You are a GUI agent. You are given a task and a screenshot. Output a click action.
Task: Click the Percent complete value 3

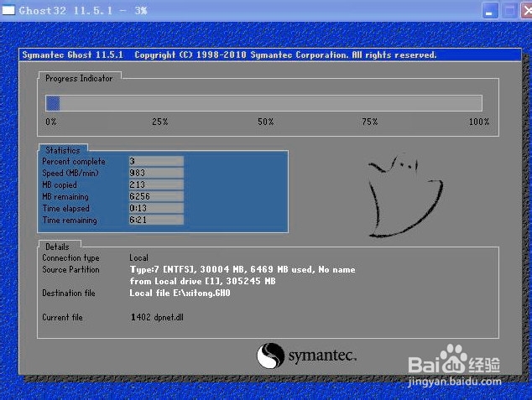tap(156, 161)
